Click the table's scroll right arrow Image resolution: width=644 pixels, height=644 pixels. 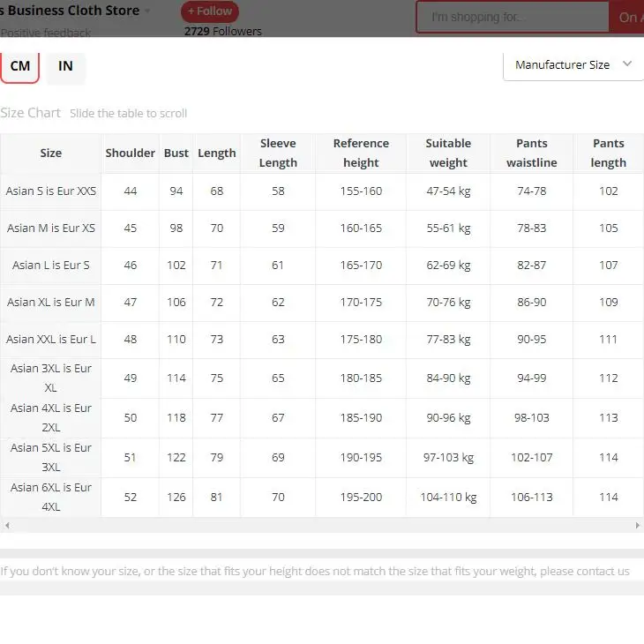(x=637, y=525)
